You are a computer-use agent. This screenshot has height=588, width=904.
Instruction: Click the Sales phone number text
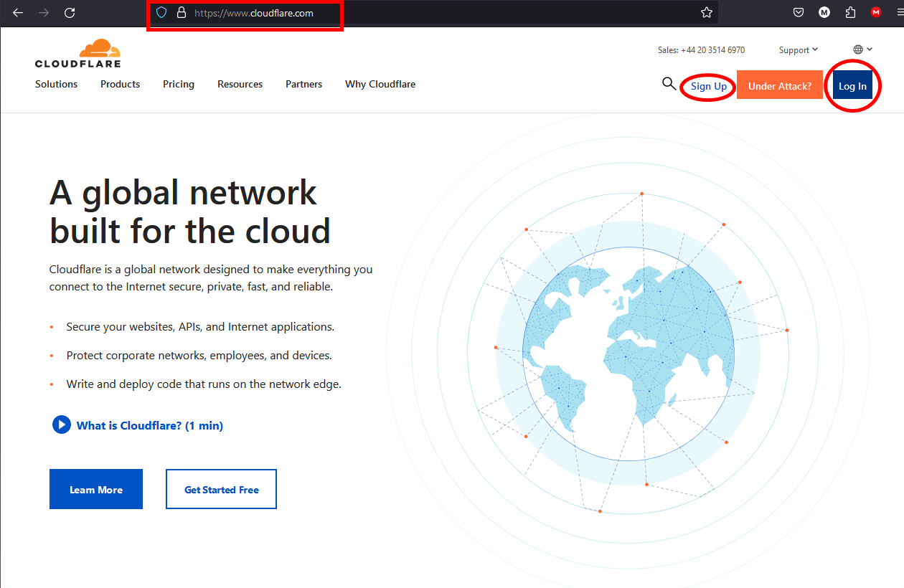701,50
